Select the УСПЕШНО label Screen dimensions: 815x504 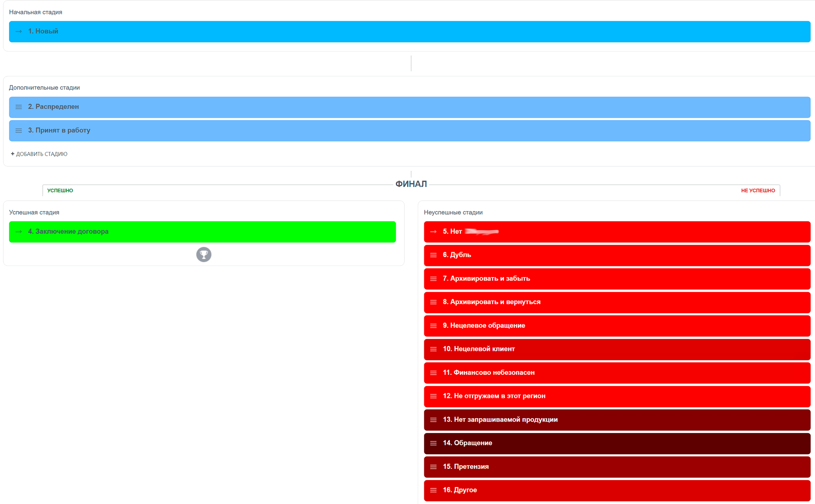coord(60,190)
